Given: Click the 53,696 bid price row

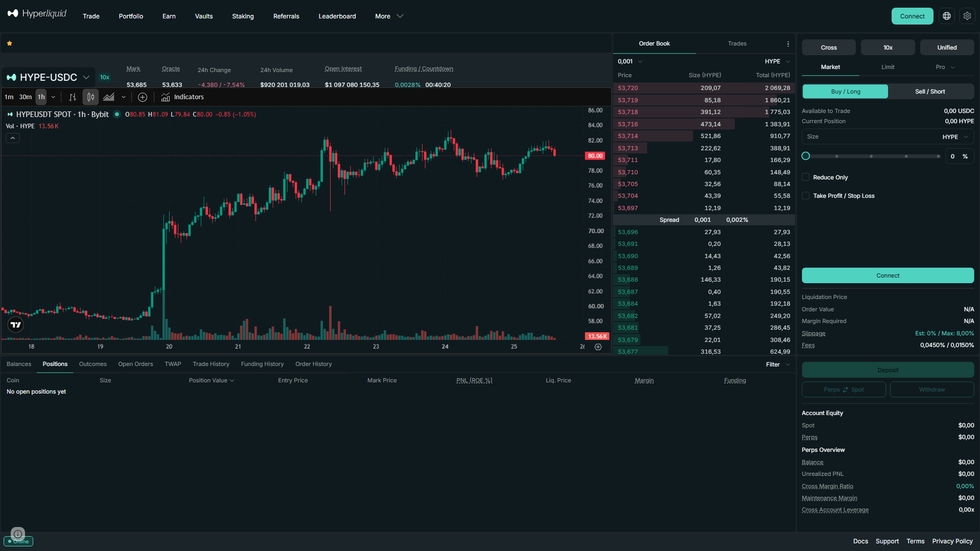Looking at the screenshot, I should pos(704,232).
